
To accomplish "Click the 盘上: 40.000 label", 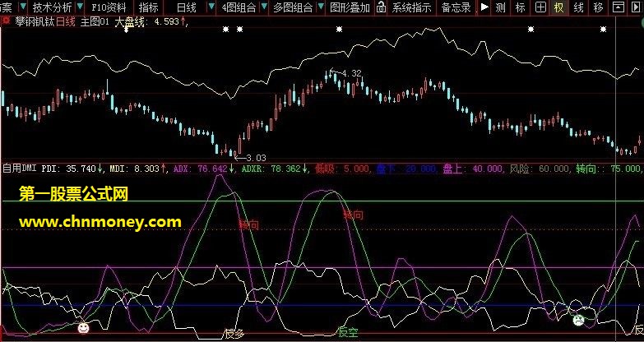I will (473, 169).
